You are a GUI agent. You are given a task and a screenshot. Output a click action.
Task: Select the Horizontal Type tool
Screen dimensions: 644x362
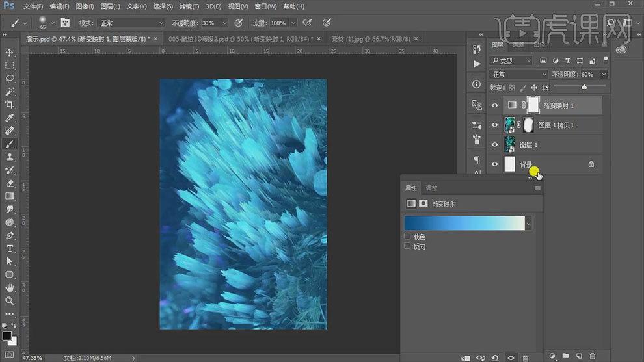tap(10, 249)
